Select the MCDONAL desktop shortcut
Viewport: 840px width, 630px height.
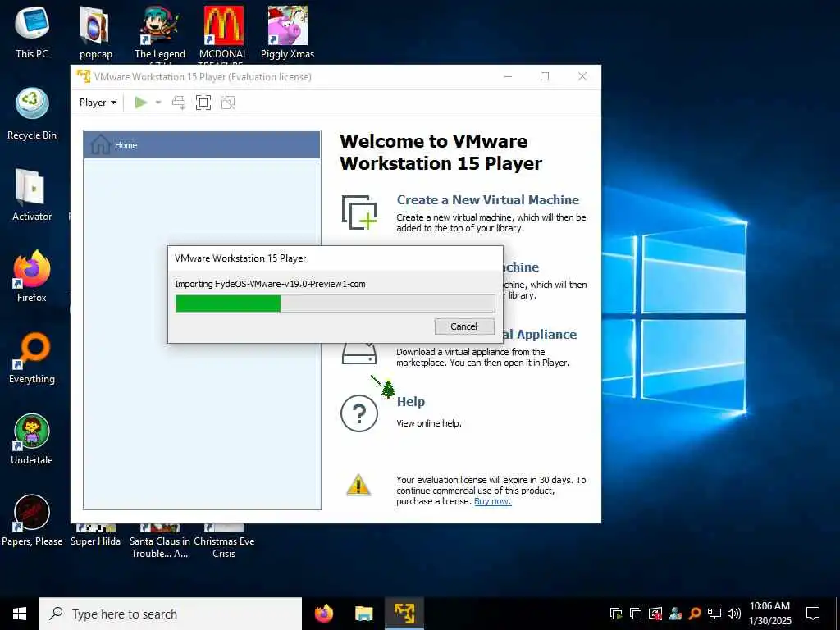click(223, 32)
